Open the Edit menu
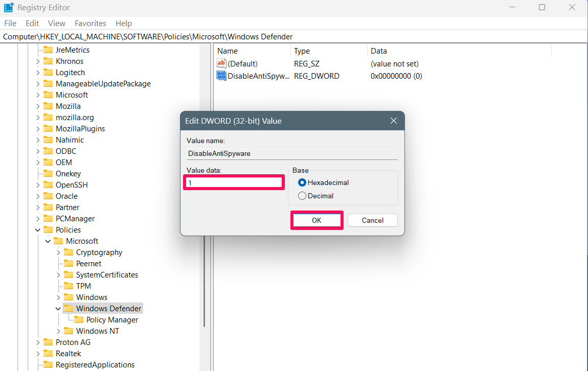 coord(32,23)
